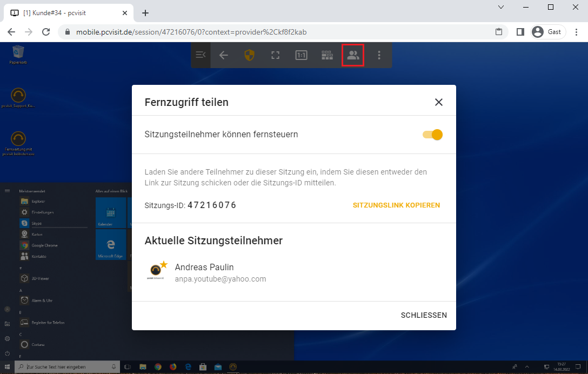
Task: Enable fullscreen mode in session toolbar
Action: [275, 55]
